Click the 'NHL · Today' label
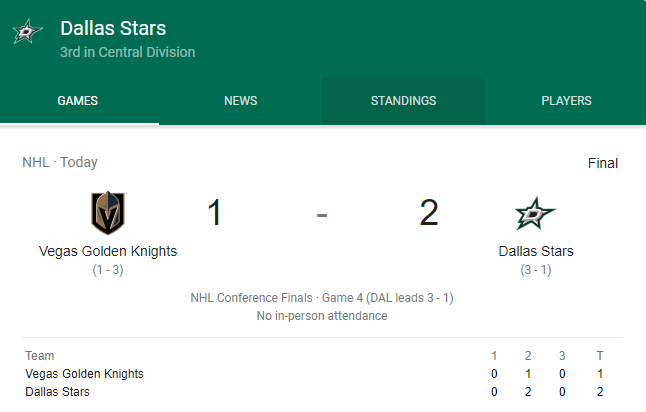646x412 pixels. point(60,162)
